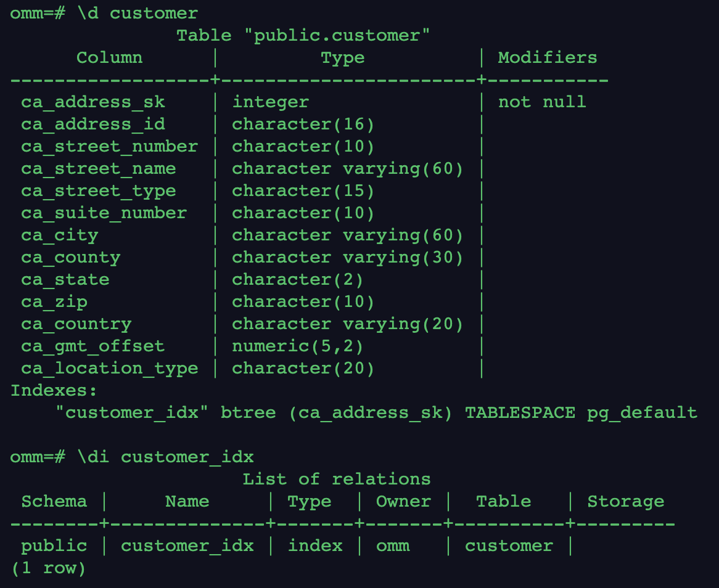Click the "(1 row)" result count
This screenshot has width=719, height=588.
pos(48,568)
